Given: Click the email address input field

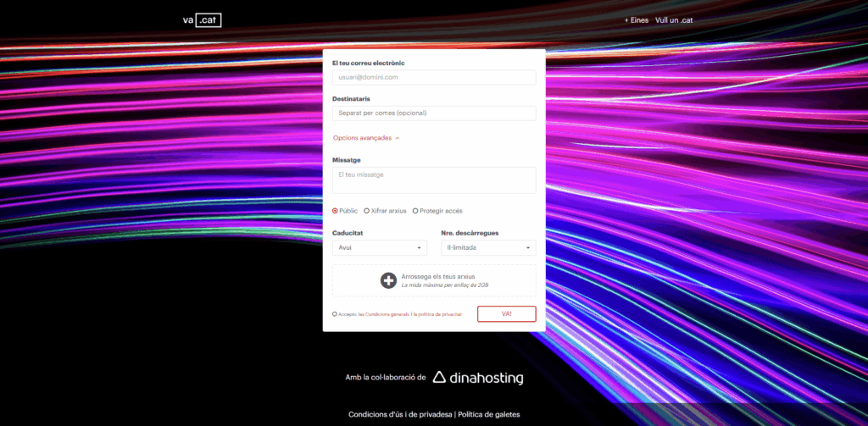Looking at the screenshot, I should click(x=434, y=77).
